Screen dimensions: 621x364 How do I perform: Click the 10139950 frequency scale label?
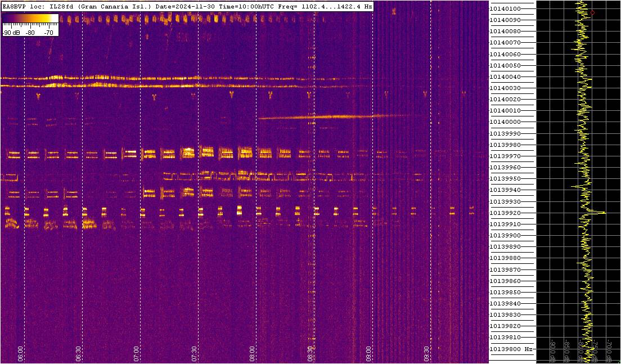coord(505,179)
